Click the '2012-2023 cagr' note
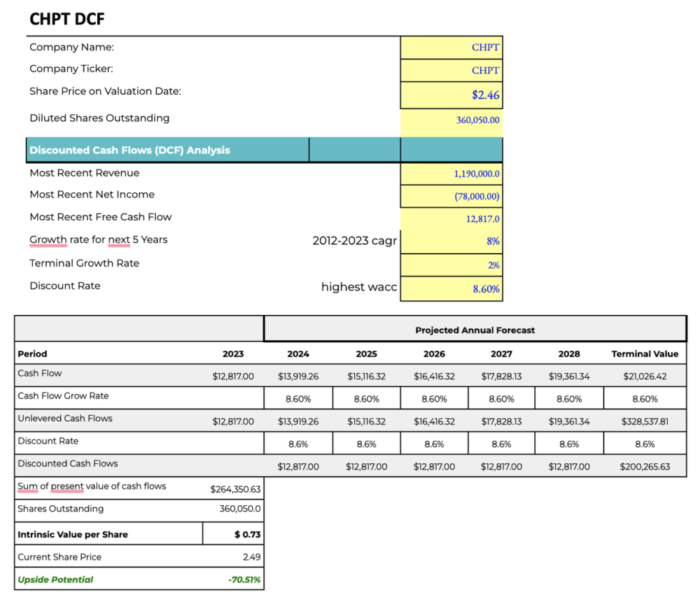This screenshot has height=601, width=700. [x=354, y=241]
